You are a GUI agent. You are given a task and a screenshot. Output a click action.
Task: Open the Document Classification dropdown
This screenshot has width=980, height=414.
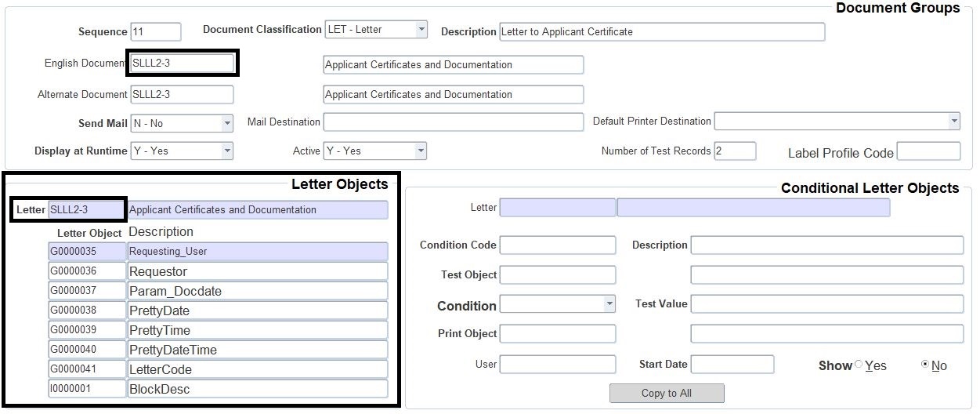pos(421,30)
